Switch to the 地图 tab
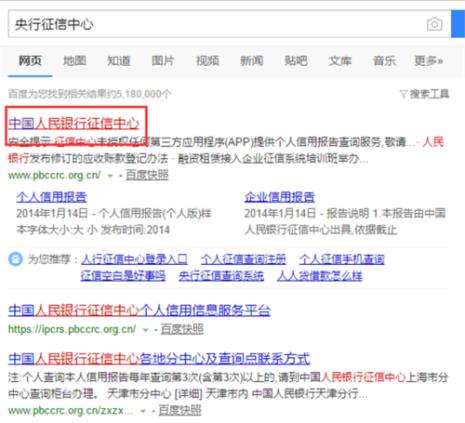The width and height of the screenshot is (465, 423). pyautogui.click(x=75, y=61)
